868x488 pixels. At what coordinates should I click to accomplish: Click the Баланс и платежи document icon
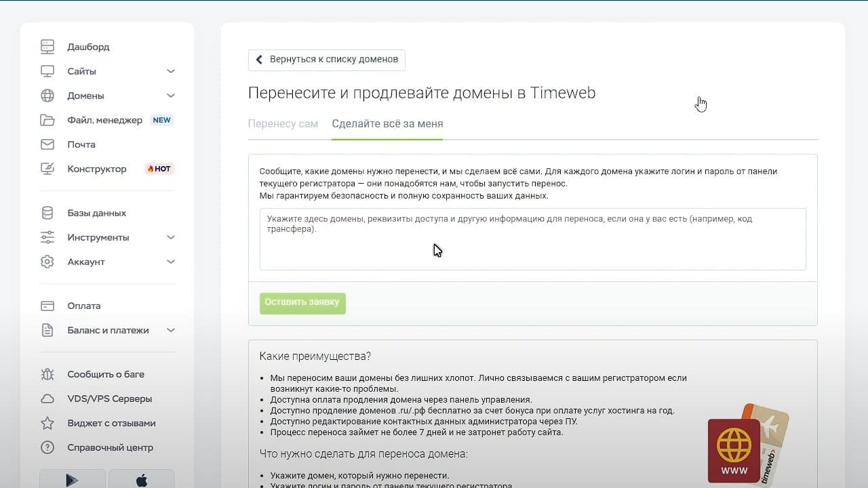point(47,330)
